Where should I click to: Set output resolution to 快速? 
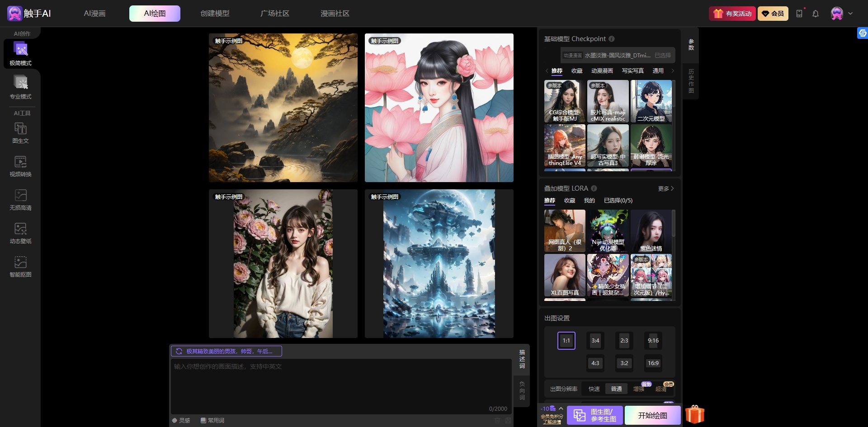(x=594, y=389)
